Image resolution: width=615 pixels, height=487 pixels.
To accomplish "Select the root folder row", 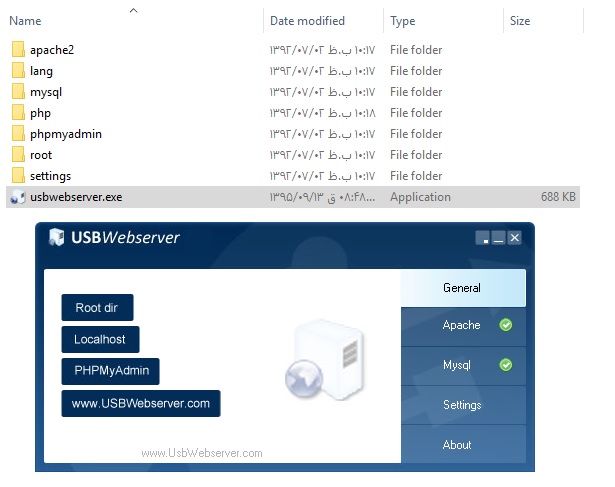I will 41,155.
